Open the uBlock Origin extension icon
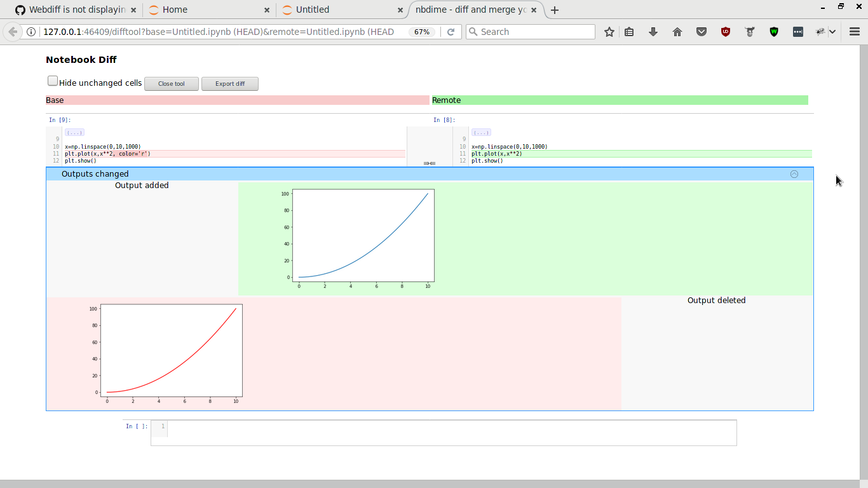Image resolution: width=868 pixels, height=488 pixels. coord(726,31)
